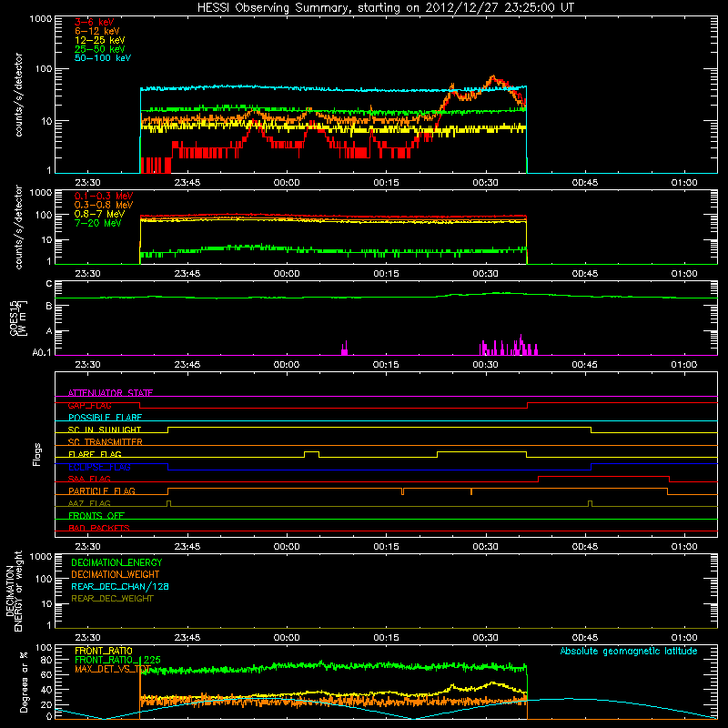Select the B level tick on the GOES15 axis
This screenshot has width=728, height=728.
coord(49,306)
